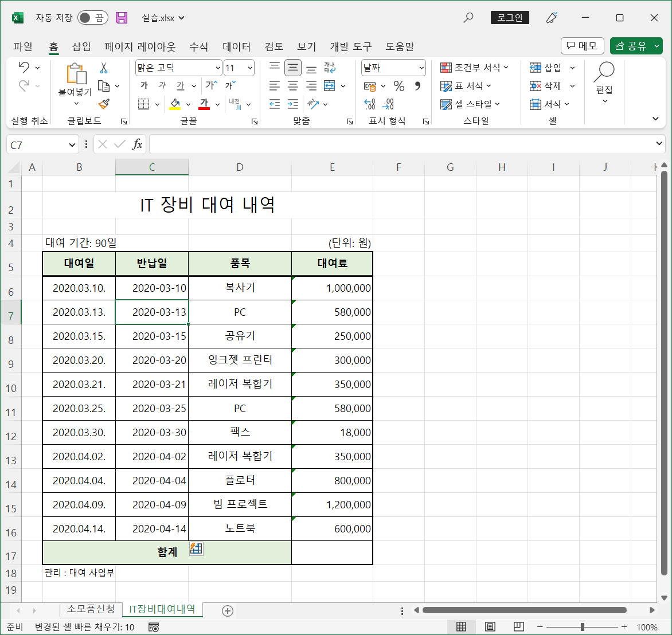Open the Format (서식) cells menu
The image size is (672, 635).
[x=549, y=104]
